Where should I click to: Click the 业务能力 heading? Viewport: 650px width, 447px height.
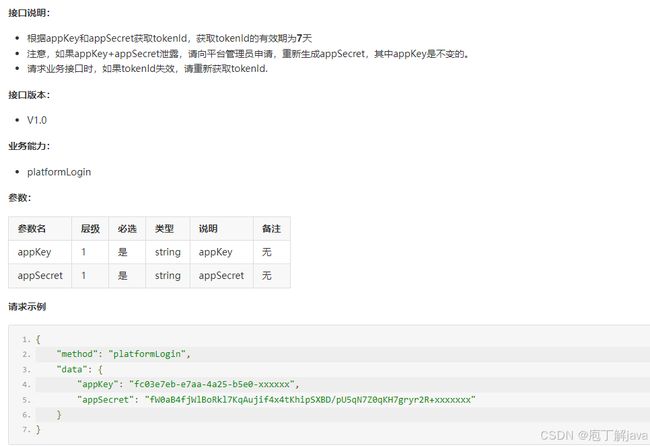(29, 146)
